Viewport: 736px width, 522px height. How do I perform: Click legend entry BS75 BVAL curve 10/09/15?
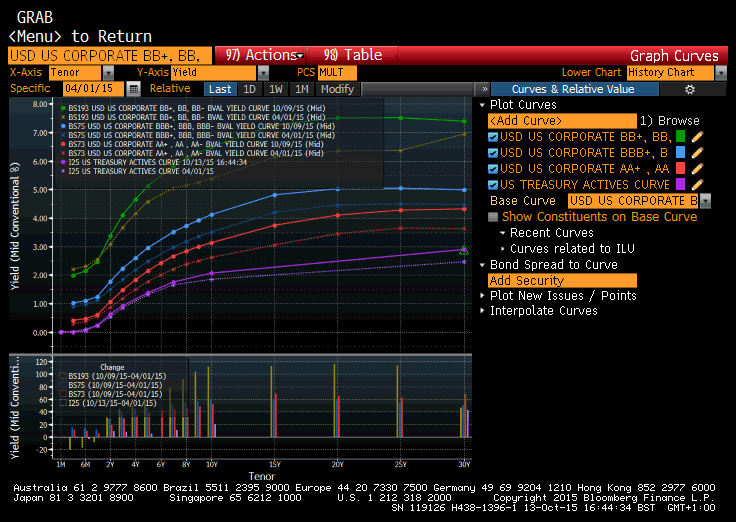198,126
